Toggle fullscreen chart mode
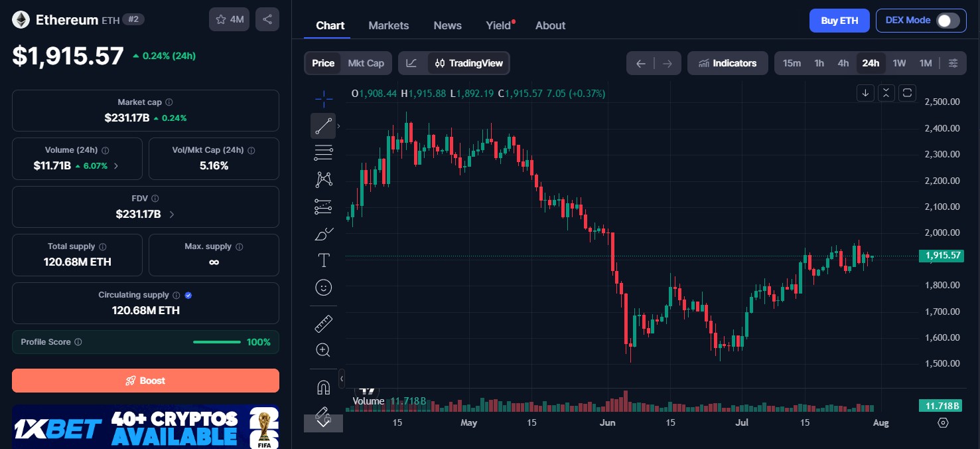Viewport: 980px width, 449px height. click(x=907, y=93)
